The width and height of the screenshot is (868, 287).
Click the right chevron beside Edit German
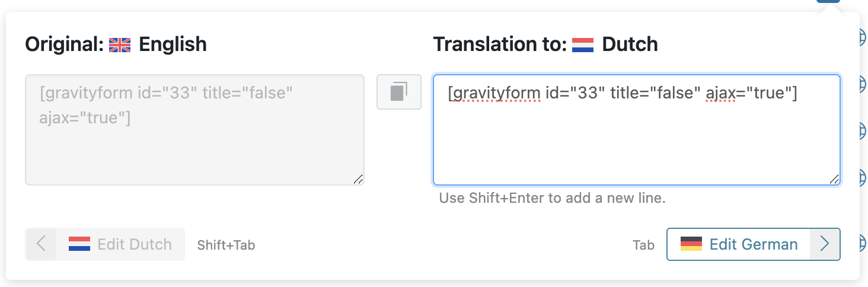(x=825, y=244)
